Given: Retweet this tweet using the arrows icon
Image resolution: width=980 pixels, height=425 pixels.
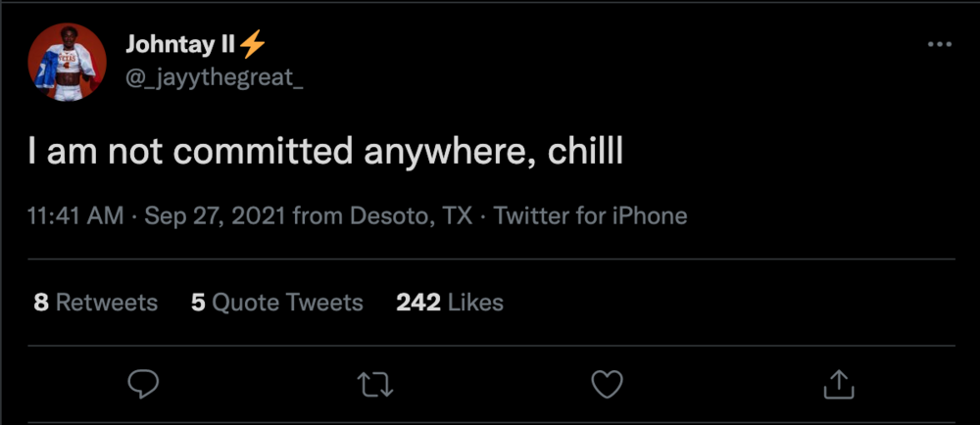Looking at the screenshot, I should tap(374, 384).
